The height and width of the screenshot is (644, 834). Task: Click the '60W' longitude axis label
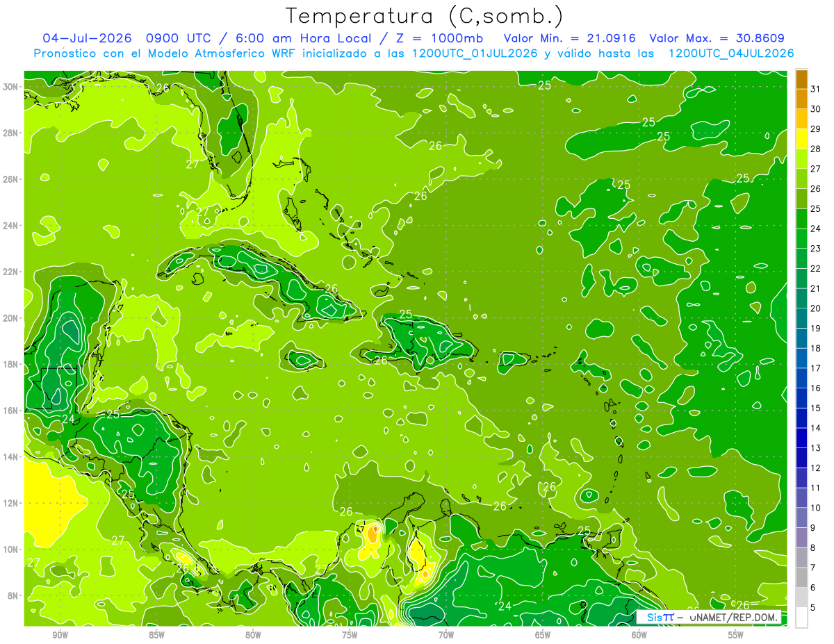pyautogui.click(x=639, y=635)
